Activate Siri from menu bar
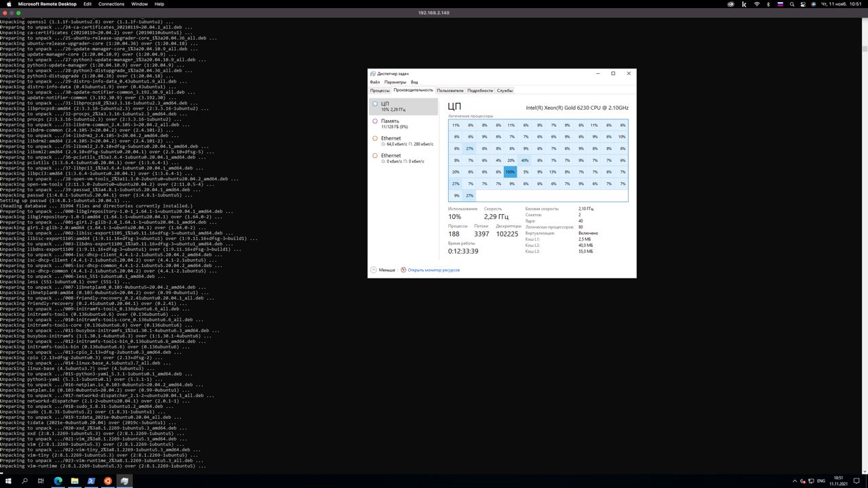This screenshot has height=488, width=868. tap(815, 4)
